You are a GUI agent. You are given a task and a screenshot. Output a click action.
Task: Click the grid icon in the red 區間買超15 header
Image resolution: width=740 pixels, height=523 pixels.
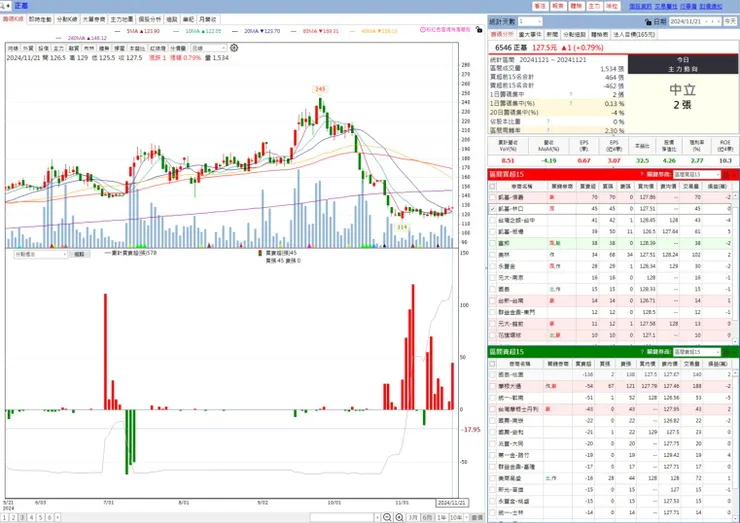pyautogui.click(x=726, y=175)
